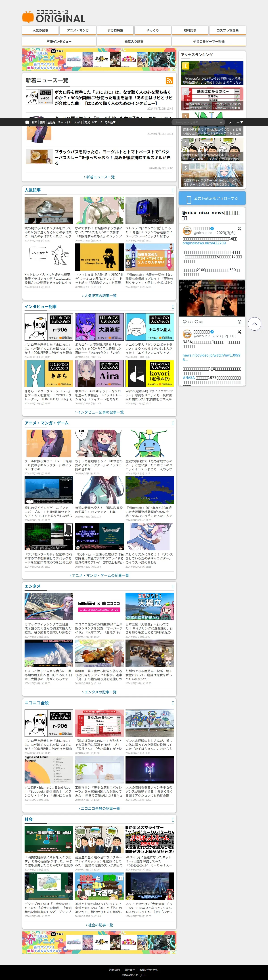The width and height of the screenshot is (268, 980).
Task: Click the niconico TV icon in the dark bar
Action: (x=27, y=122)
